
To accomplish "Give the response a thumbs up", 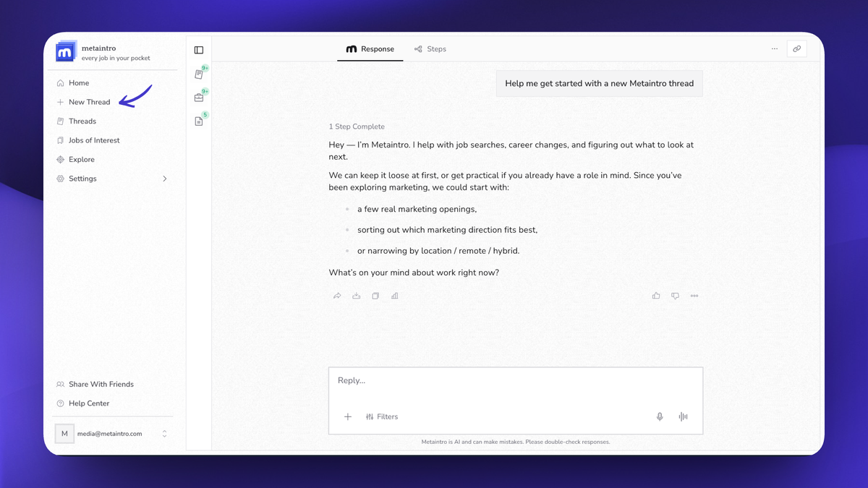I will (x=656, y=296).
